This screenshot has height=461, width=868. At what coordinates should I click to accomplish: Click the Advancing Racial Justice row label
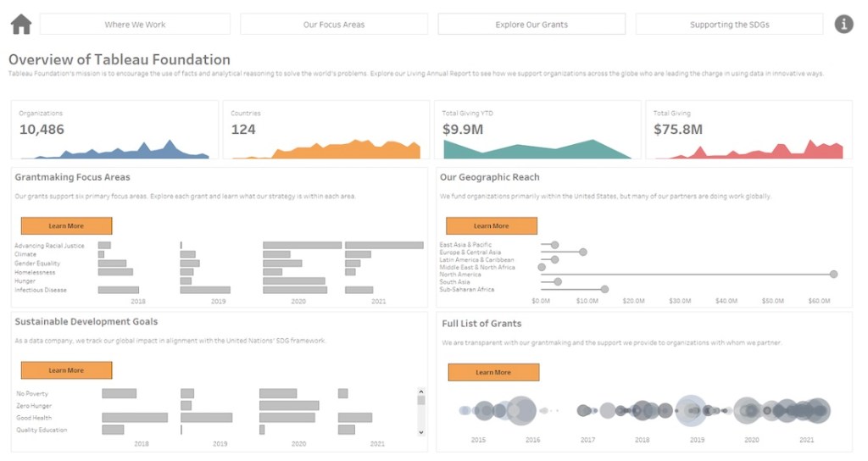click(x=49, y=246)
